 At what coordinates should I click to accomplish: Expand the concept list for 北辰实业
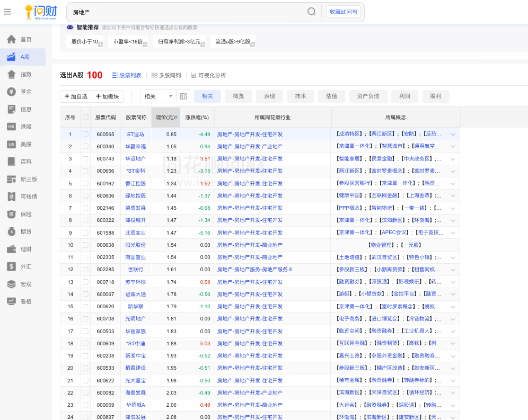(x=453, y=233)
